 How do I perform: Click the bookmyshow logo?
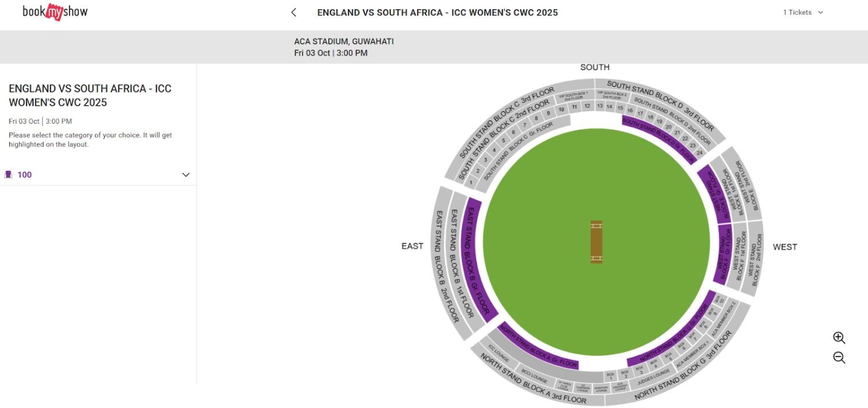[54, 12]
